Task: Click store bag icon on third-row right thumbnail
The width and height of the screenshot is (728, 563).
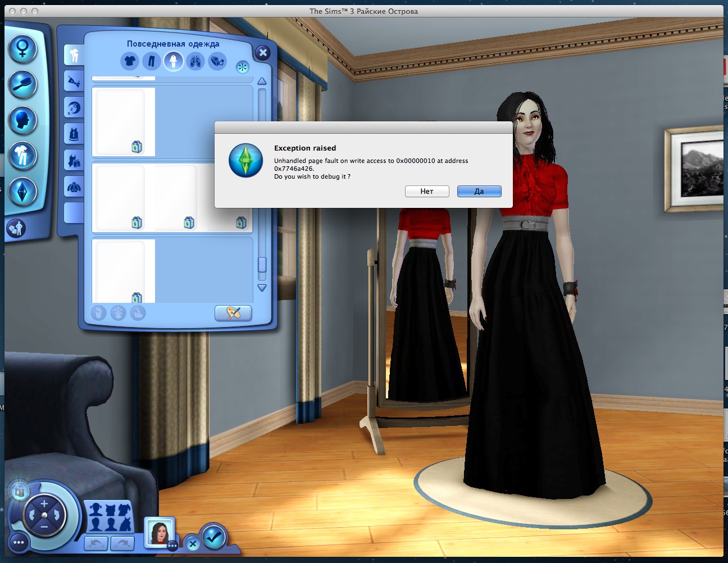Action: [x=241, y=223]
